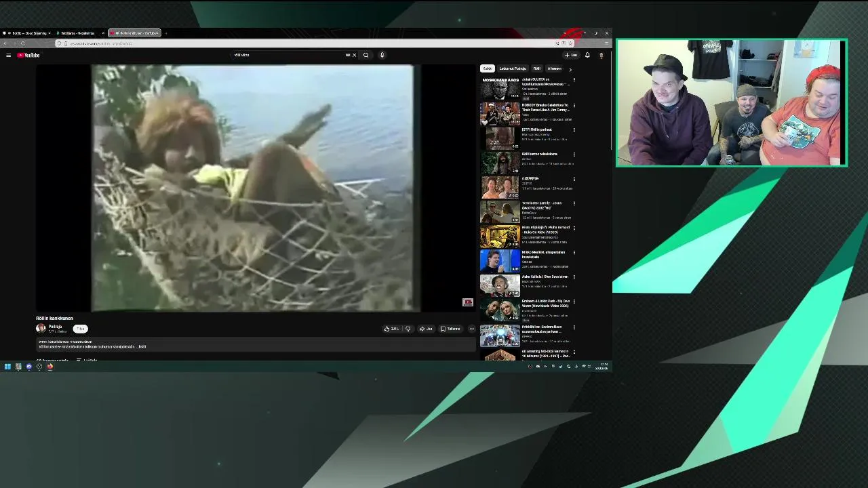Open a new browser tab
The image size is (868, 488).
pyautogui.click(x=165, y=33)
